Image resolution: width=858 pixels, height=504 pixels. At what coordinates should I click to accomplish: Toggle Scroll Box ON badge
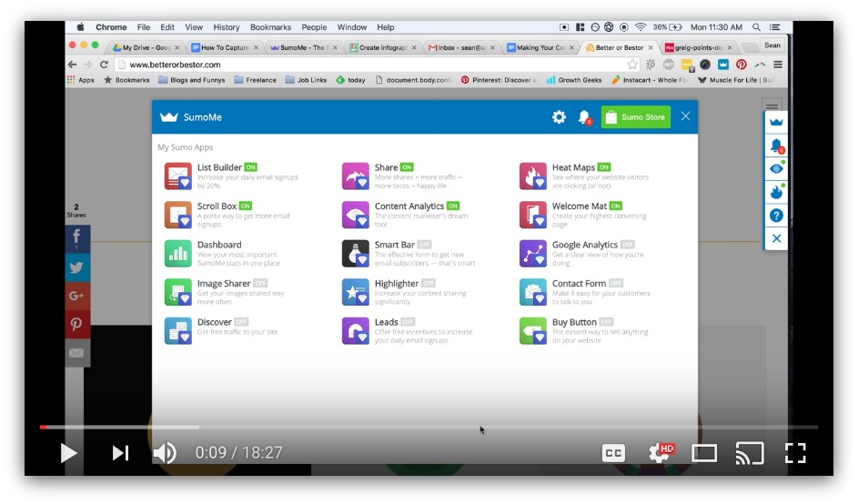tap(246, 207)
